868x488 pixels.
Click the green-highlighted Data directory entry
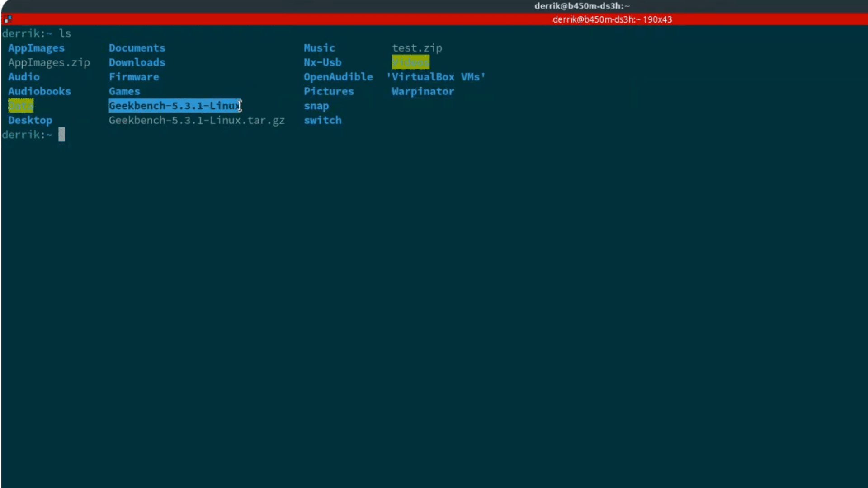point(21,106)
